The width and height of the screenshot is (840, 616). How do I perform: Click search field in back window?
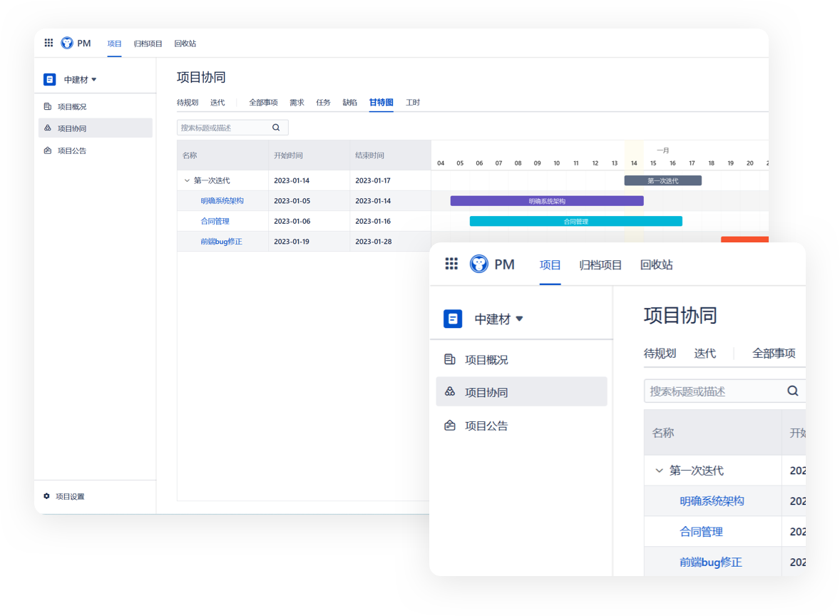point(232,128)
